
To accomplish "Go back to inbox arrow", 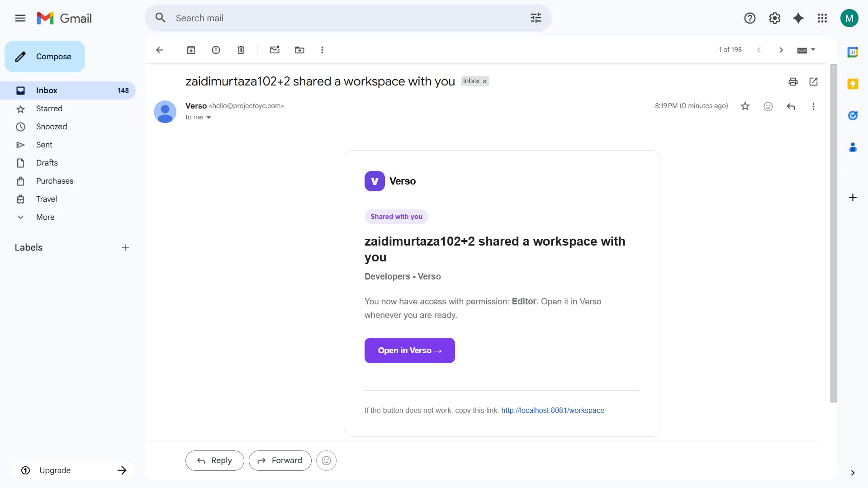I will point(159,50).
